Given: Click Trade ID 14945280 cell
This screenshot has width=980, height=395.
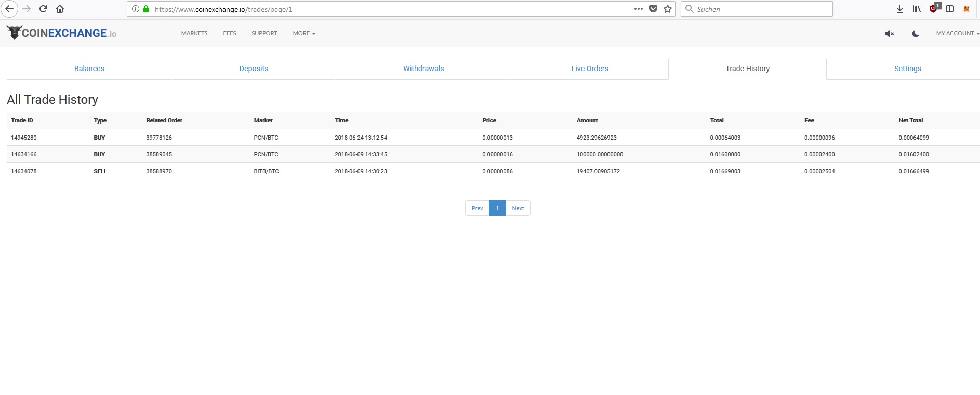Looking at the screenshot, I should [24, 138].
